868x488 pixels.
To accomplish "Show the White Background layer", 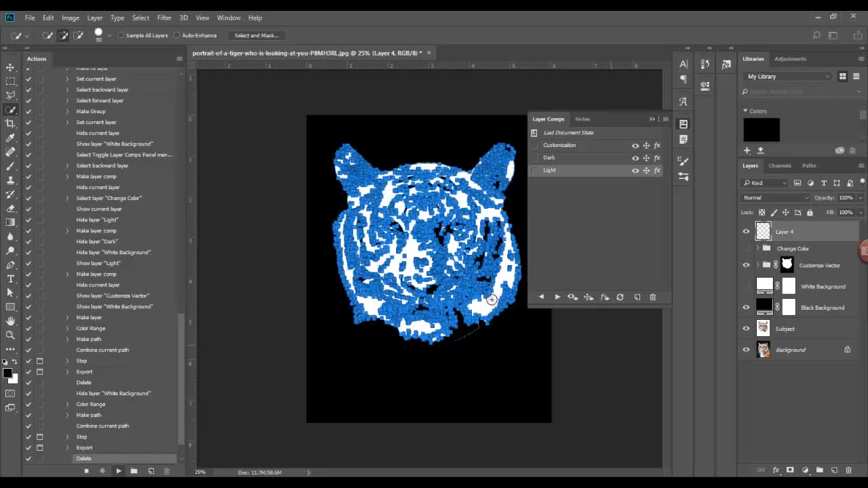I will [746, 287].
